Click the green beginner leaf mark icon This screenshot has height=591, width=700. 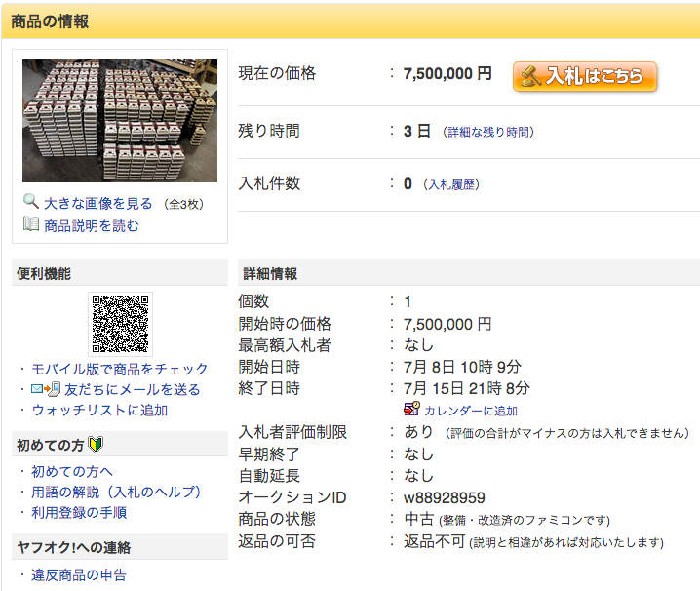point(96,445)
